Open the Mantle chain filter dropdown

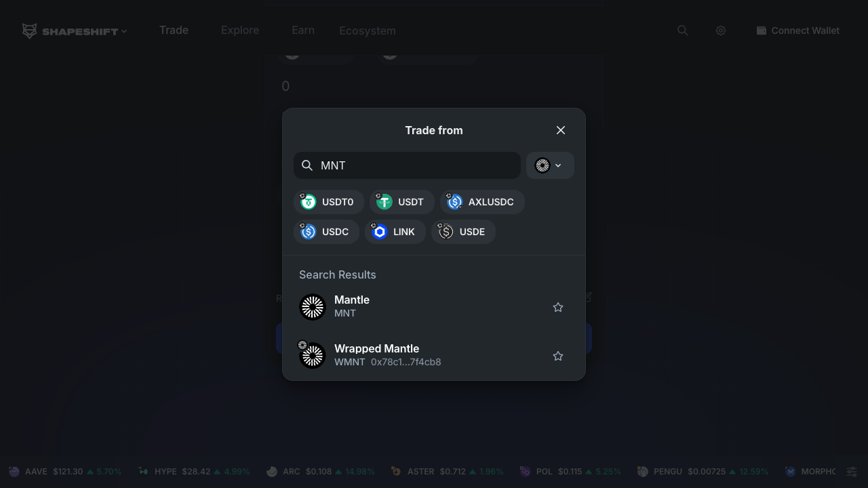(550, 165)
